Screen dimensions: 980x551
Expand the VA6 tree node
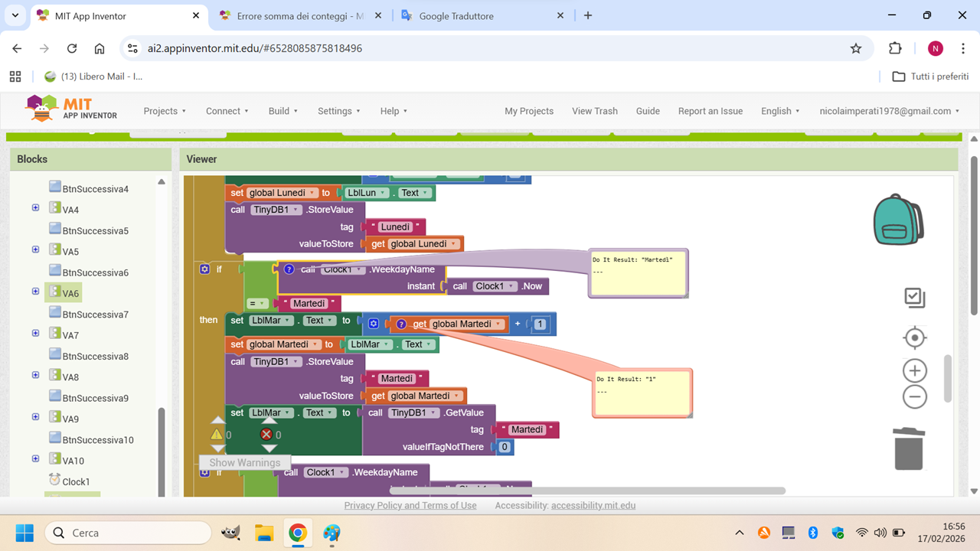pyautogui.click(x=35, y=292)
